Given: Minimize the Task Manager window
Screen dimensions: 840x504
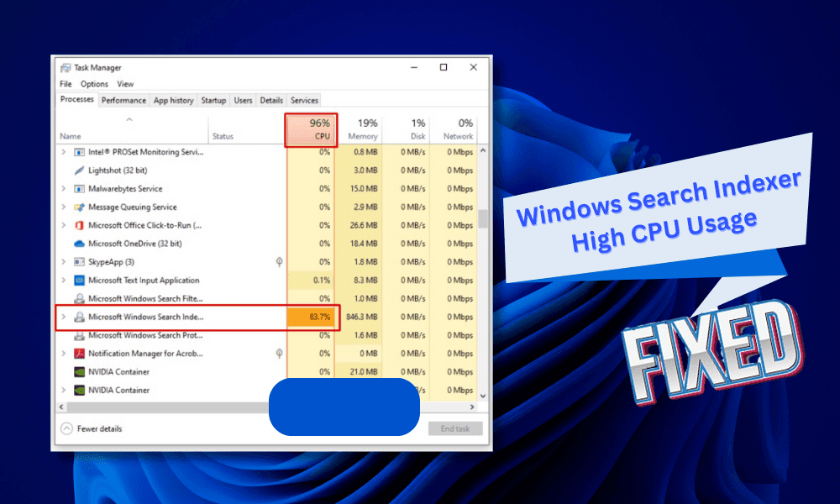Looking at the screenshot, I should click(x=414, y=67).
